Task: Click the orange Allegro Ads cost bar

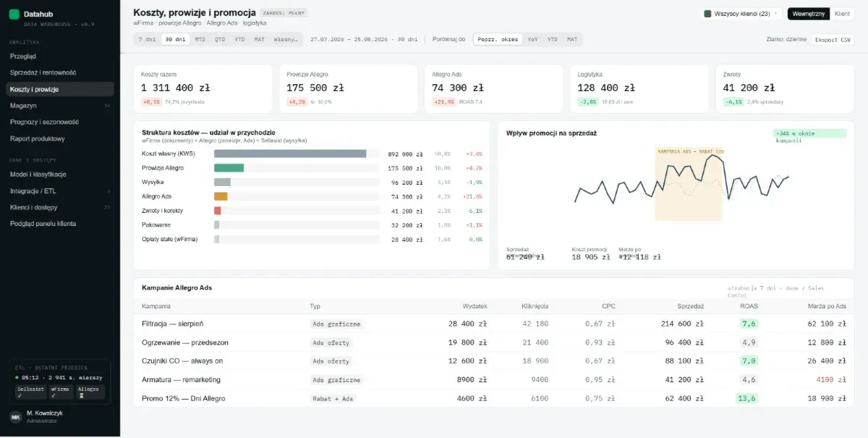Action: point(221,196)
